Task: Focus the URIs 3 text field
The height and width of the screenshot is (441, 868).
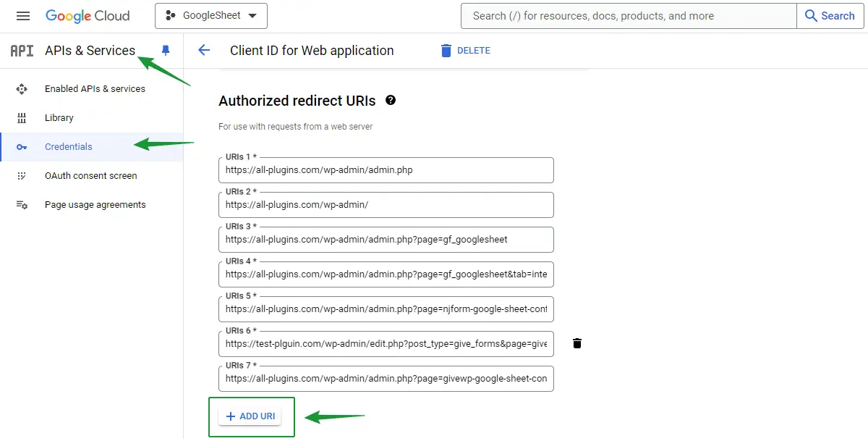Action: coord(386,240)
